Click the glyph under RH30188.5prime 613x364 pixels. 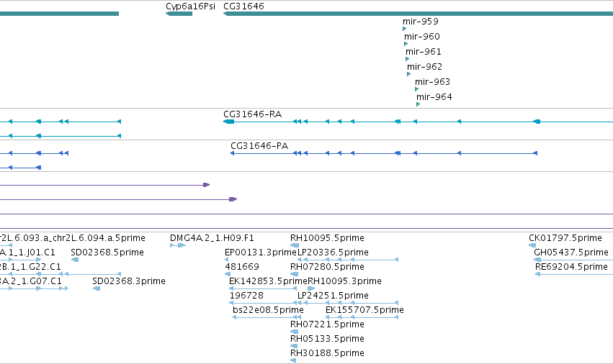tap(293, 360)
